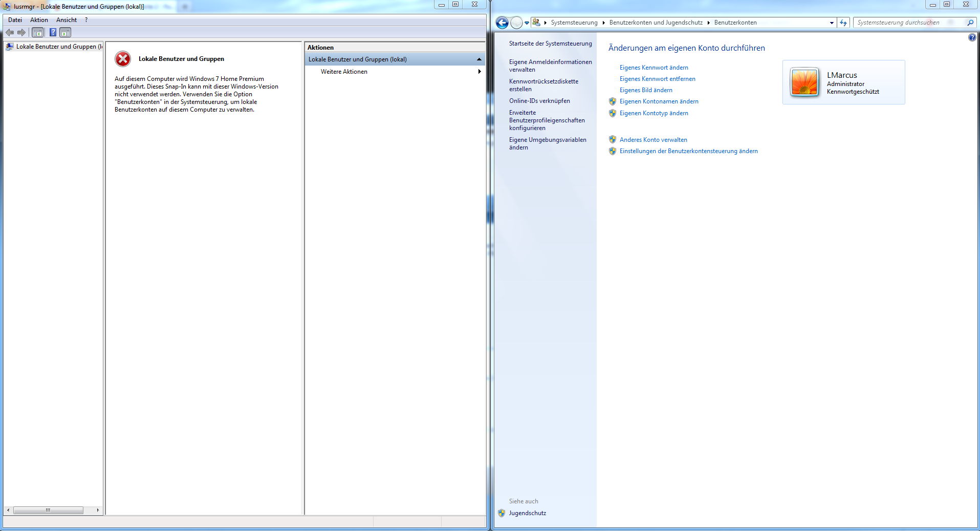Click the Aktionen pane header
This screenshot has height=531, width=980.
coord(395,47)
